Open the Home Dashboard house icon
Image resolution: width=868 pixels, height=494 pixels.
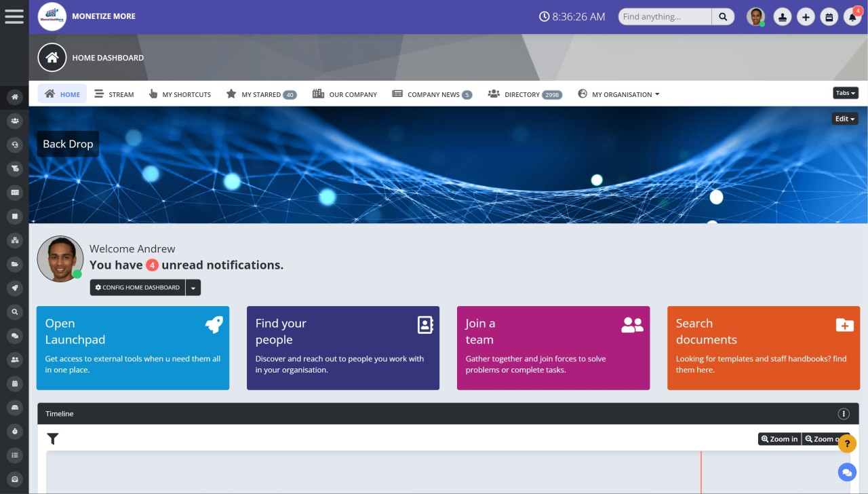(x=52, y=57)
